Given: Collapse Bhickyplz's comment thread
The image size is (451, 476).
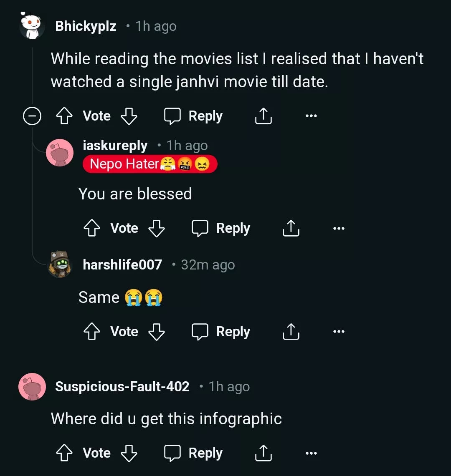Looking at the screenshot, I should 32,116.
